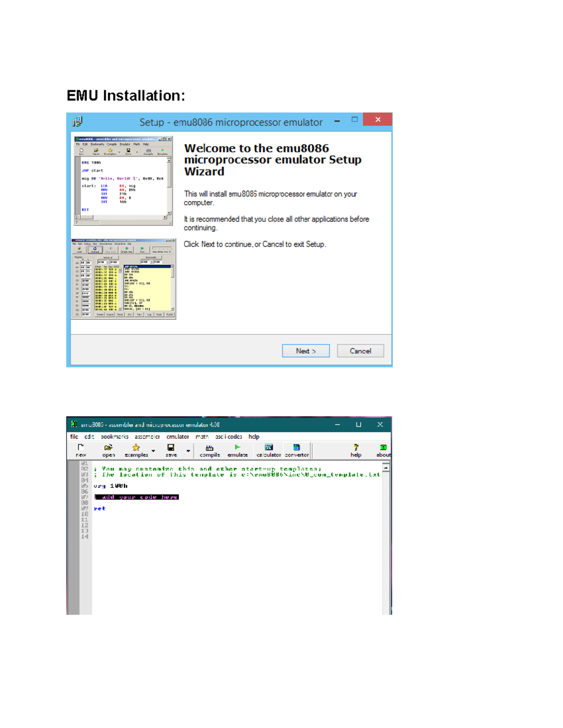Expand the save dropdown arrow

[188, 451]
